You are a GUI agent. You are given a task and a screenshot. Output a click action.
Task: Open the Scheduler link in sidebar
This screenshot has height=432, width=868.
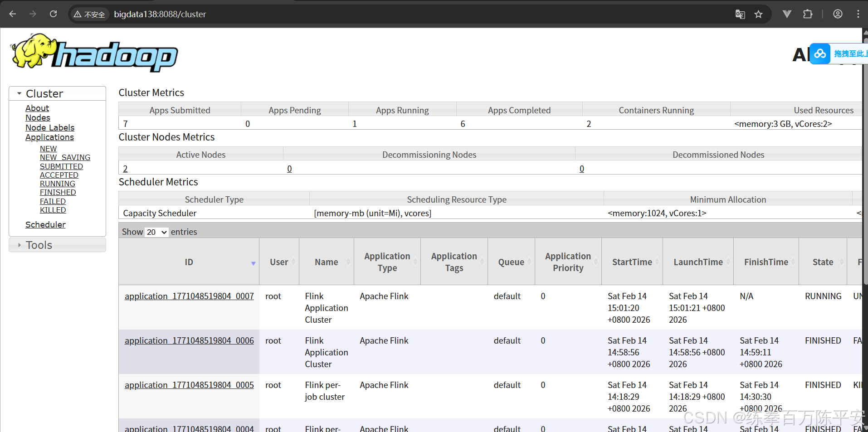(x=45, y=225)
